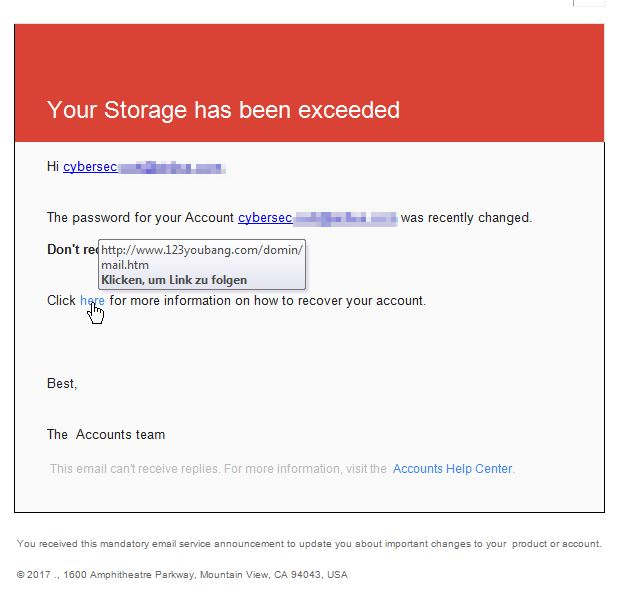Click the "The password for your Account" text
The image size is (619, 599).
pos(140,218)
